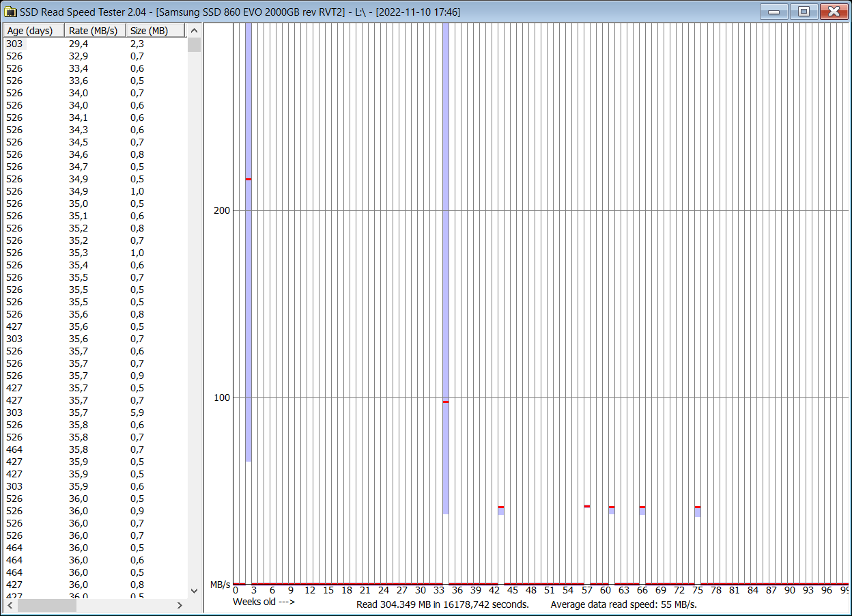Sort the list by the Age (days) column

[31, 30]
